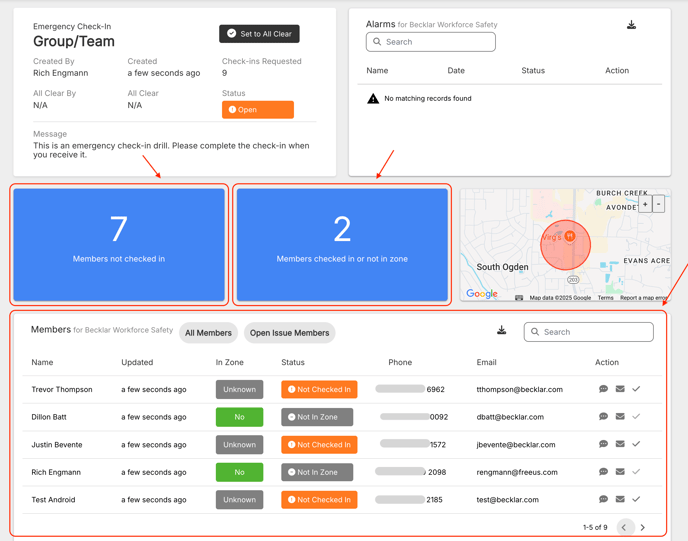Click checkmark icon in Dillon Batt row

[636, 416]
